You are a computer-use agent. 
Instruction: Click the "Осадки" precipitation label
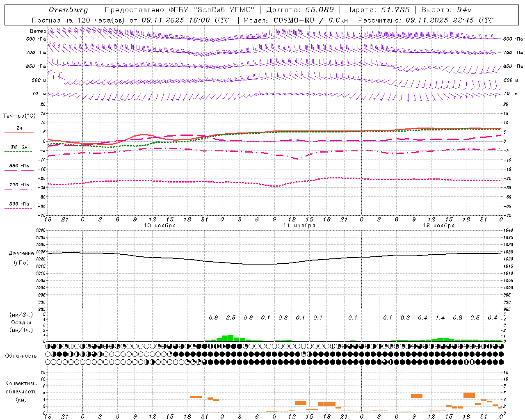click(21, 322)
